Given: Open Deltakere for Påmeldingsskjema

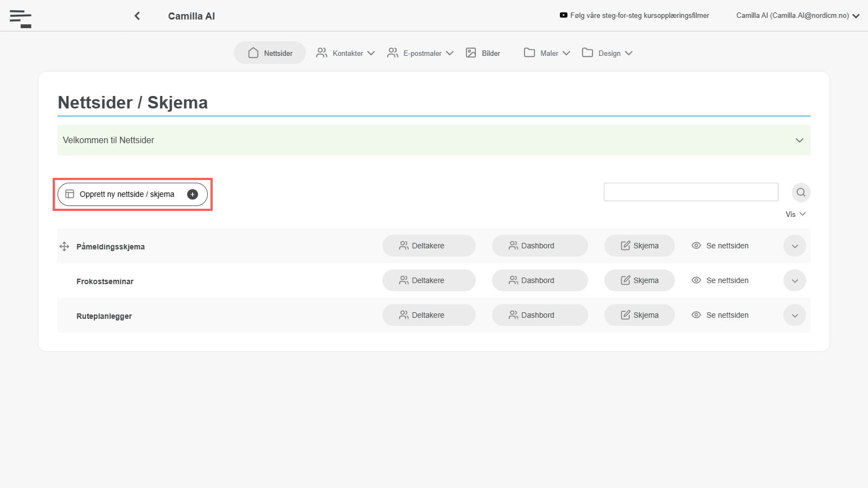Looking at the screenshot, I should [429, 246].
